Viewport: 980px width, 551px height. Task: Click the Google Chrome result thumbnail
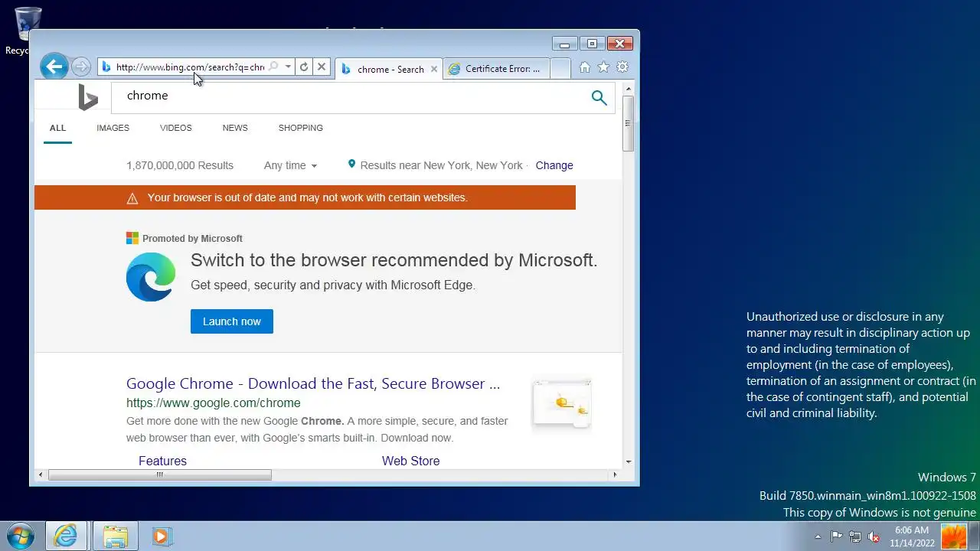(562, 405)
